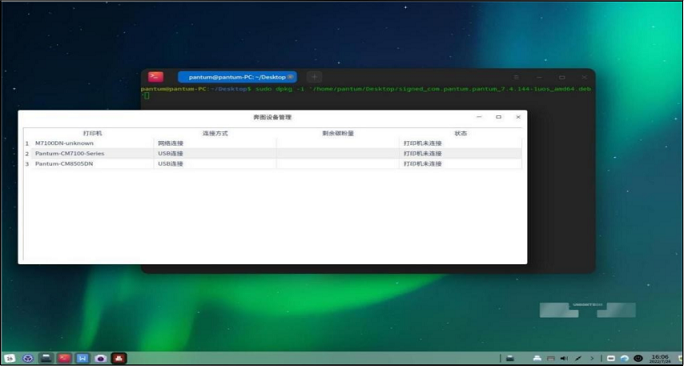Click the blue circular arrow tray icon
This screenshot has height=366, width=684.
(624, 358)
